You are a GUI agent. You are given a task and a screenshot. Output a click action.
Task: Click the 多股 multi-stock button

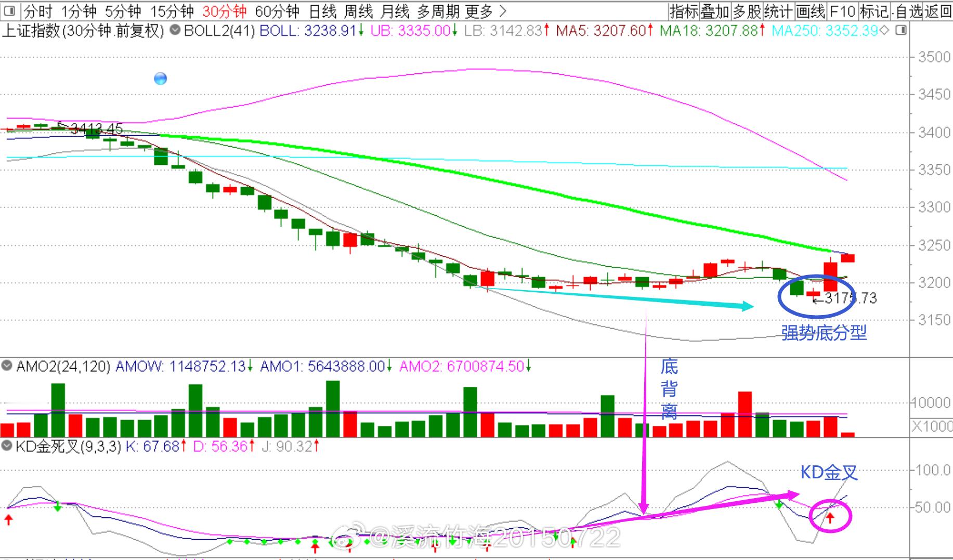[x=747, y=11]
